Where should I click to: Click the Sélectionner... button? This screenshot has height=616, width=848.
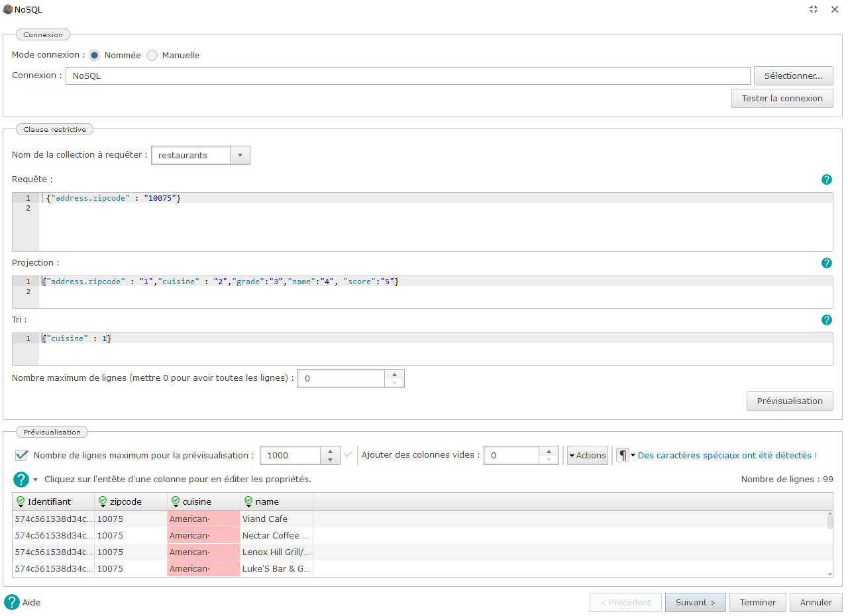tap(794, 76)
